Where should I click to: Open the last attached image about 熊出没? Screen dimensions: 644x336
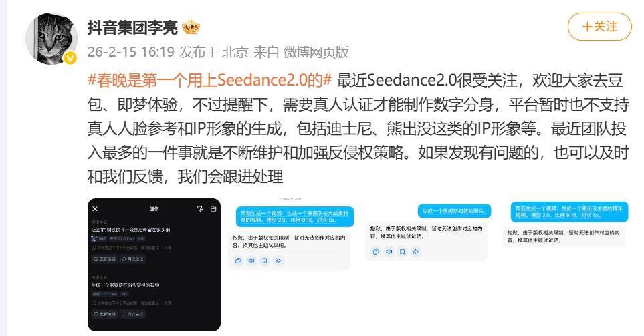click(x=565, y=224)
